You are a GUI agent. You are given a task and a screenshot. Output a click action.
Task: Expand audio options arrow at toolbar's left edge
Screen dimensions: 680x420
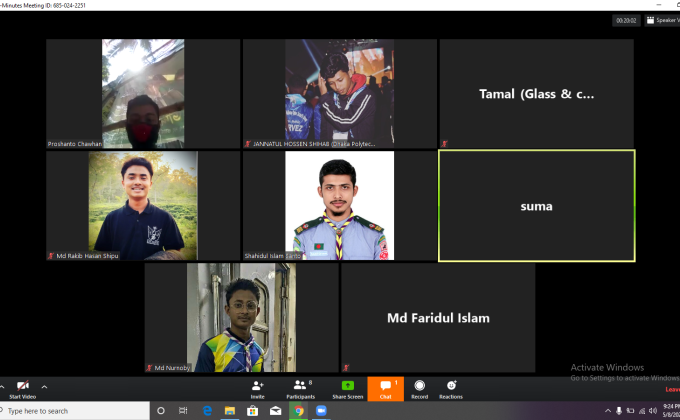pos(2,387)
